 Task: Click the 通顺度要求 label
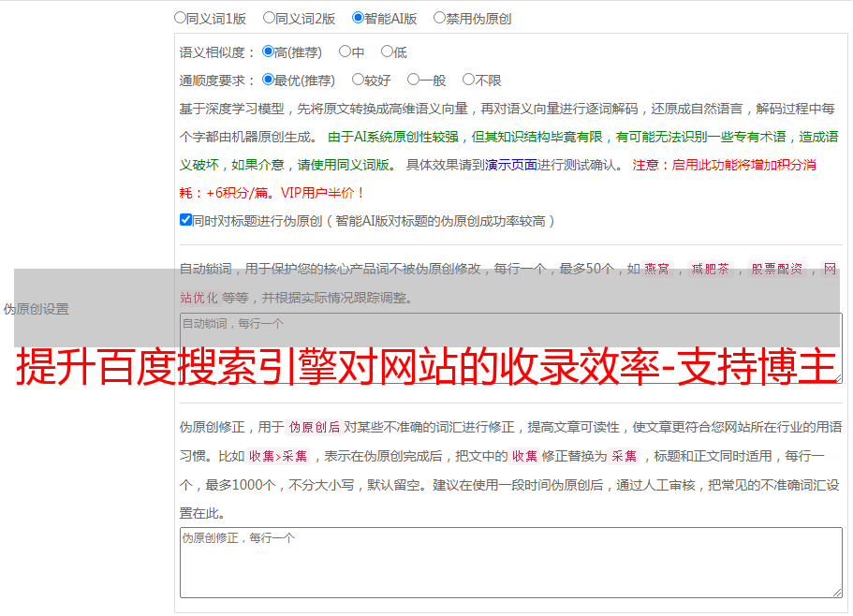(217, 81)
